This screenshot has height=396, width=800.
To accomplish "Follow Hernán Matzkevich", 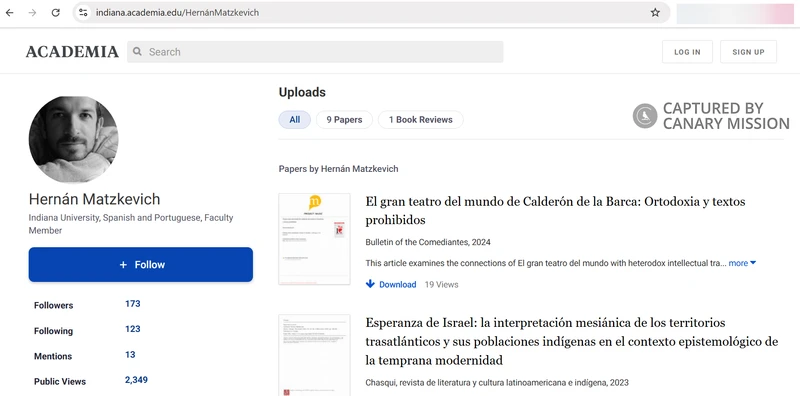I will (x=141, y=264).
